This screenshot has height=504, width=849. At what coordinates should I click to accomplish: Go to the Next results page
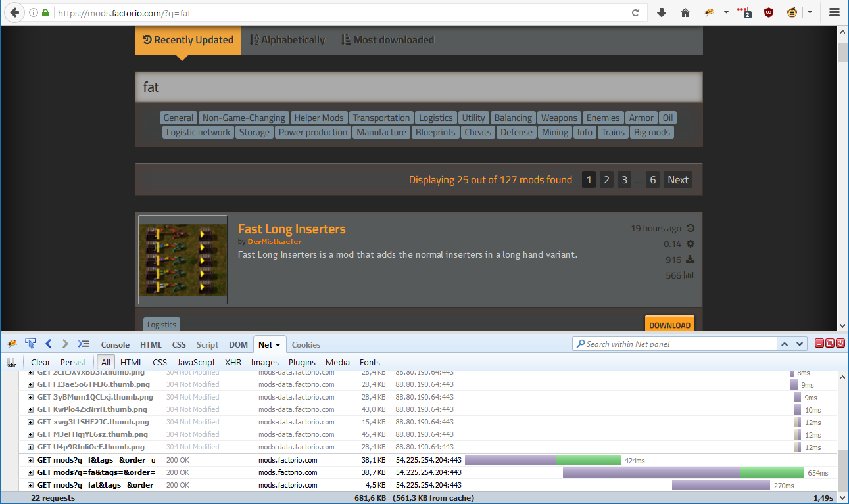click(x=678, y=180)
